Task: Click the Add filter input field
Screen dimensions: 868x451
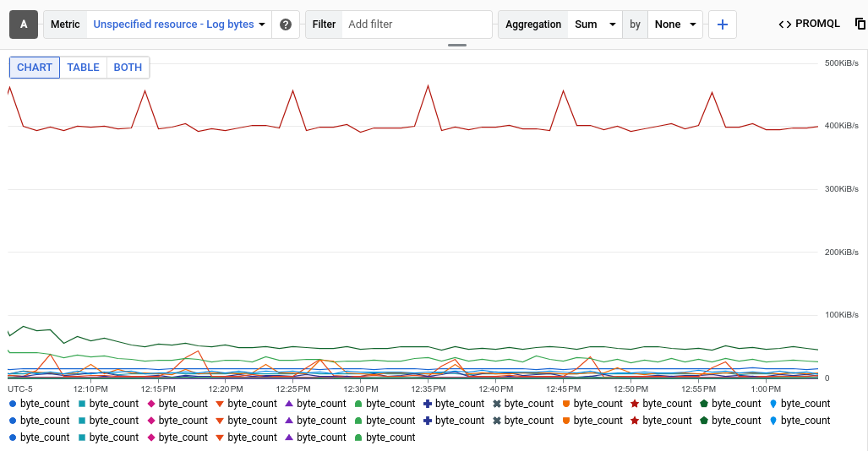Action: pyautogui.click(x=418, y=24)
